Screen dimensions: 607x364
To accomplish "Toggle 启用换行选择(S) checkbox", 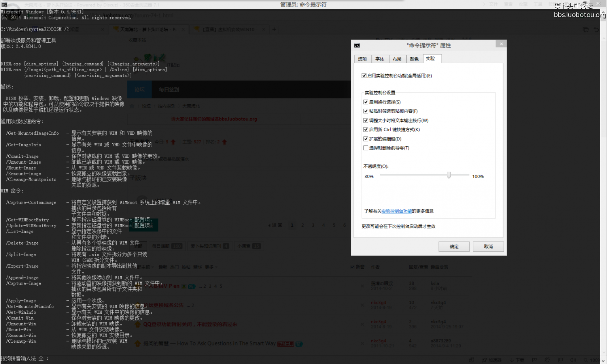I will [366, 102].
